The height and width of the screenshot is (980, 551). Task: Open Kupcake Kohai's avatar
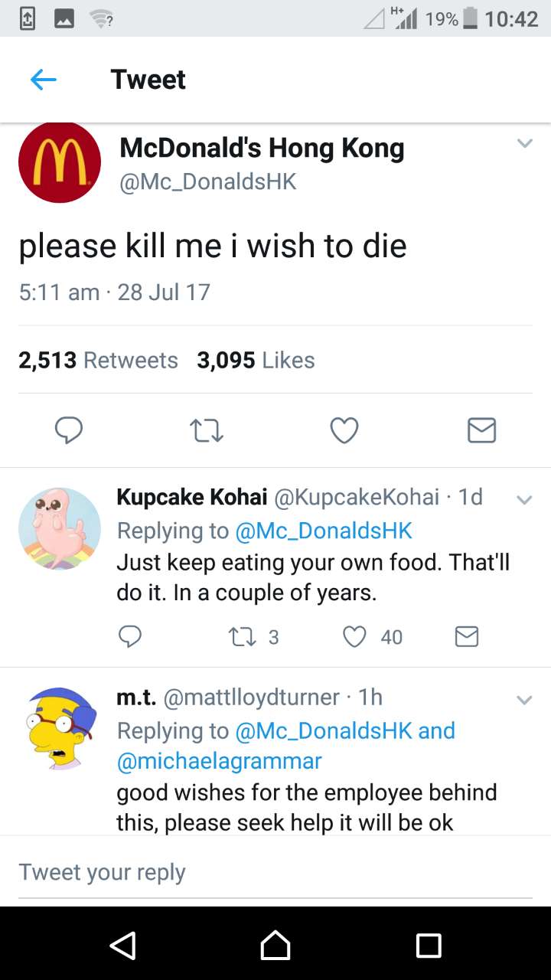point(60,528)
